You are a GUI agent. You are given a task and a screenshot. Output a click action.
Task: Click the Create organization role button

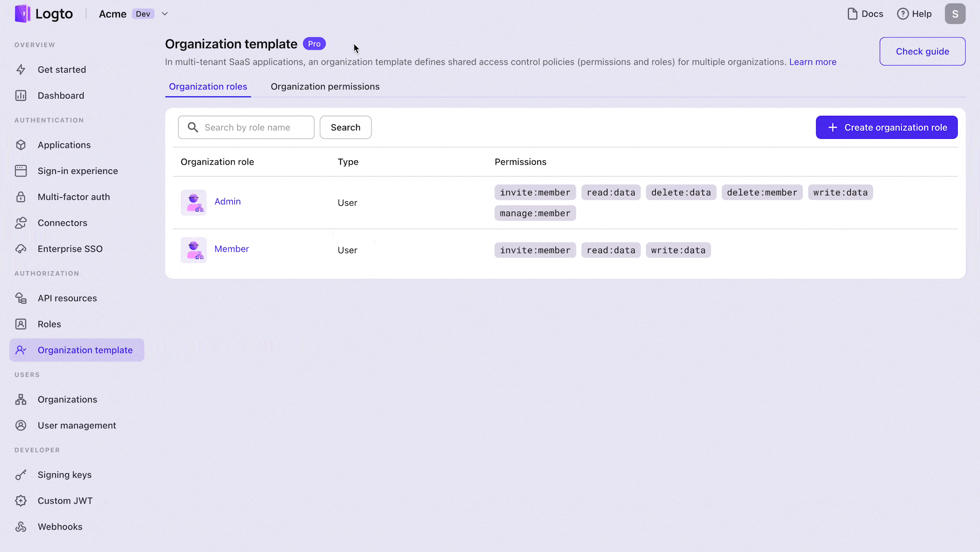pyautogui.click(x=886, y=127)
